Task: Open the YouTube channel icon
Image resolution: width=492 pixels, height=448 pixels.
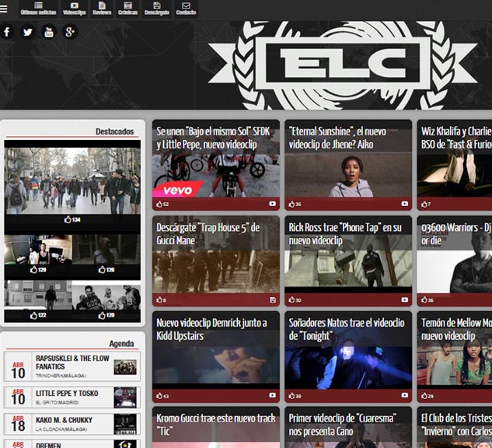Action: tap(49, 32)
